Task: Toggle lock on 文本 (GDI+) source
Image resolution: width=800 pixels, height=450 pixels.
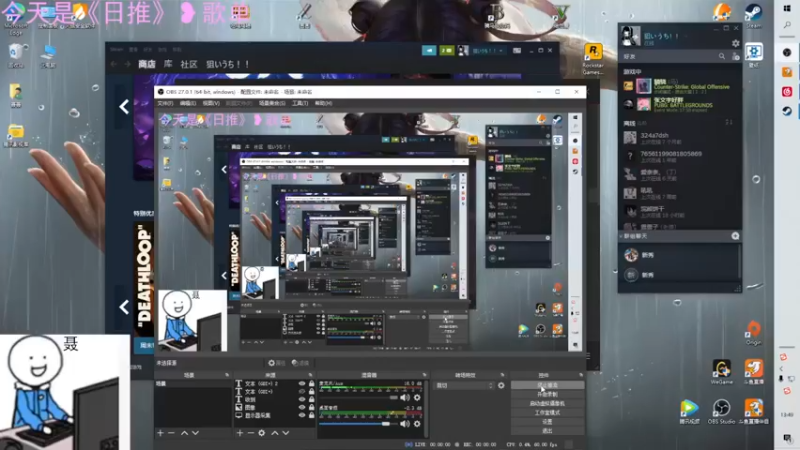Action: (x=311, y=391)
